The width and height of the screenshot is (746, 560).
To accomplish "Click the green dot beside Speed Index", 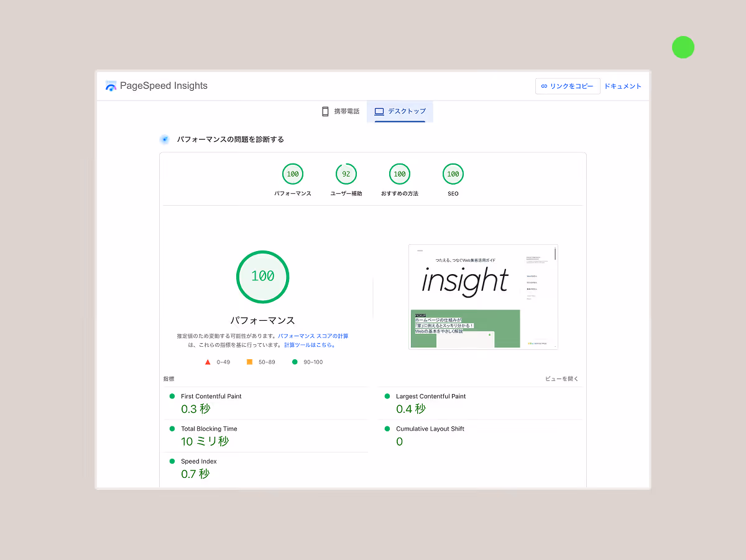I will tap(172, 461).
